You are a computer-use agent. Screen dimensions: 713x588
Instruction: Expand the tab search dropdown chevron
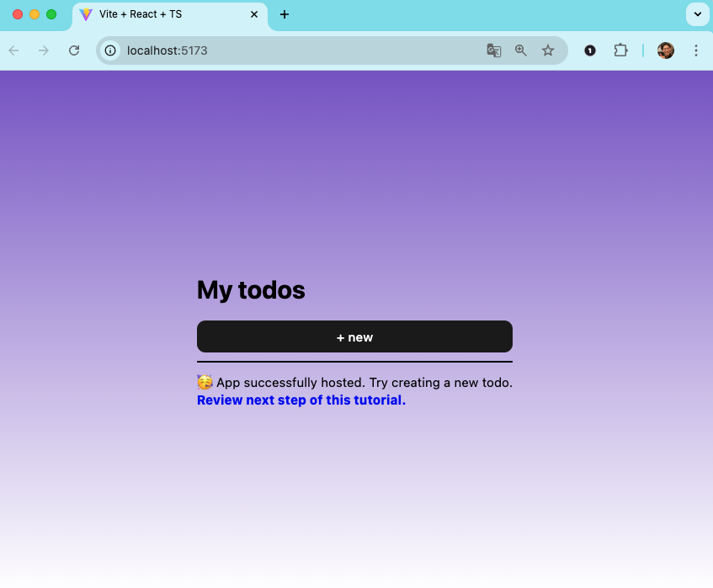[698, 14]
